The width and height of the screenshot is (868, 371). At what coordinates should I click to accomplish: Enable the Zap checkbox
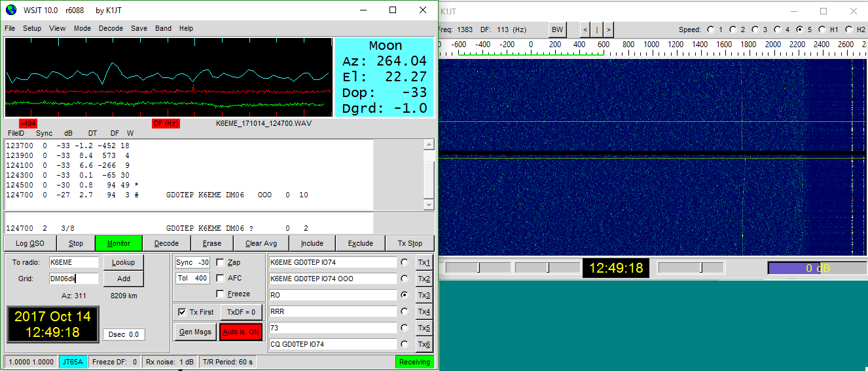click(221, 262)
